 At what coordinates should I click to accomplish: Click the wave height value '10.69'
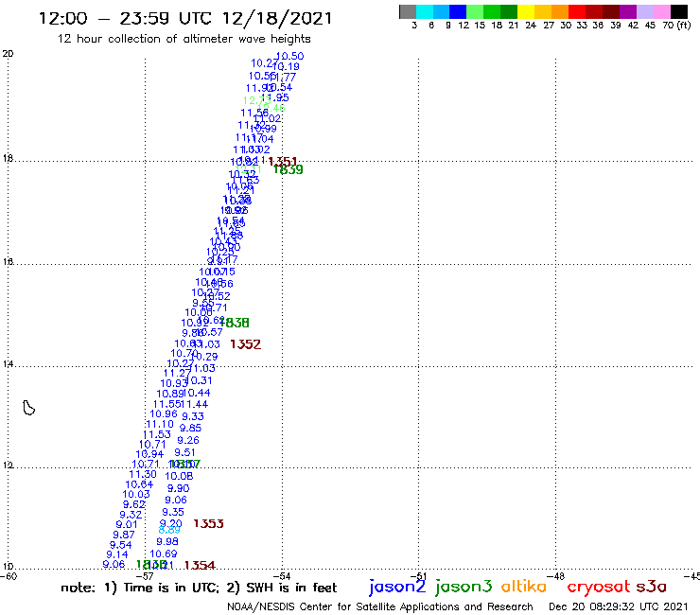point(164,553)
